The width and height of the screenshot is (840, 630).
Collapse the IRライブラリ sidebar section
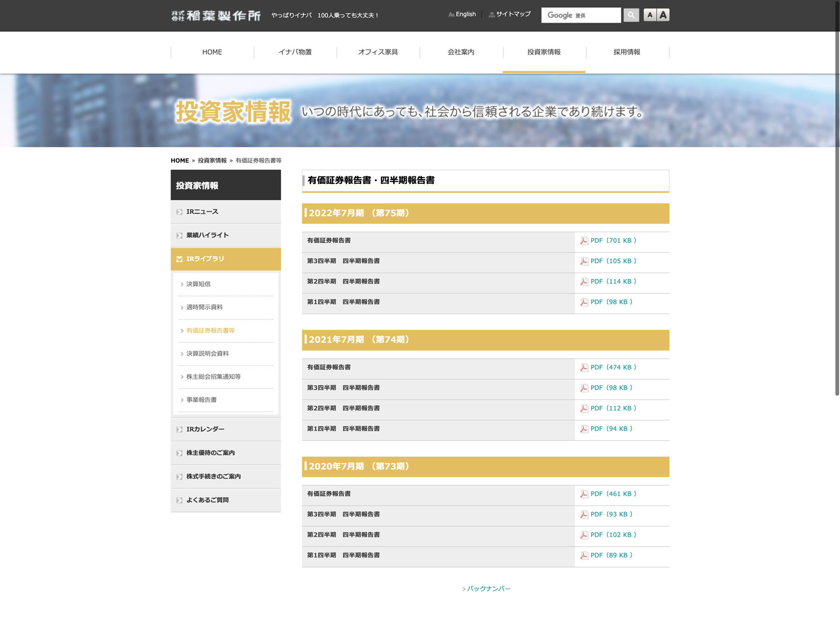point(226,259)
